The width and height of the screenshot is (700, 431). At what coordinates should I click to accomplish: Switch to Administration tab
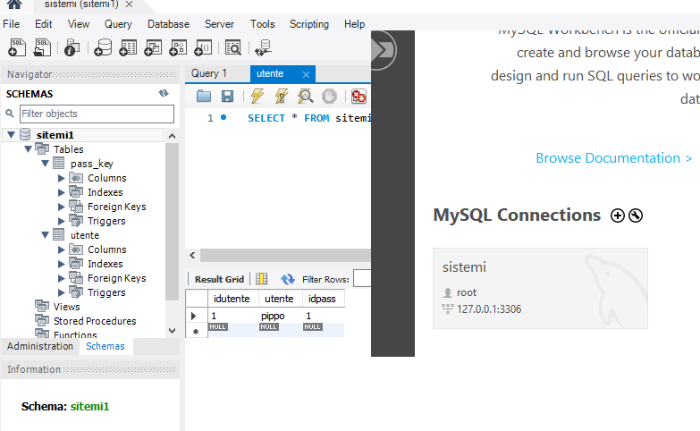point(40,346)
